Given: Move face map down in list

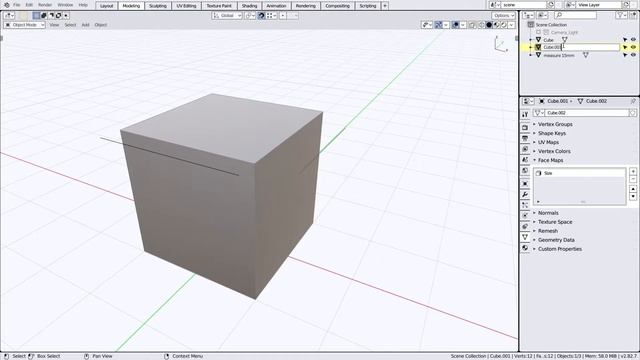Looking at the screenshot, I should click(633, 196).
